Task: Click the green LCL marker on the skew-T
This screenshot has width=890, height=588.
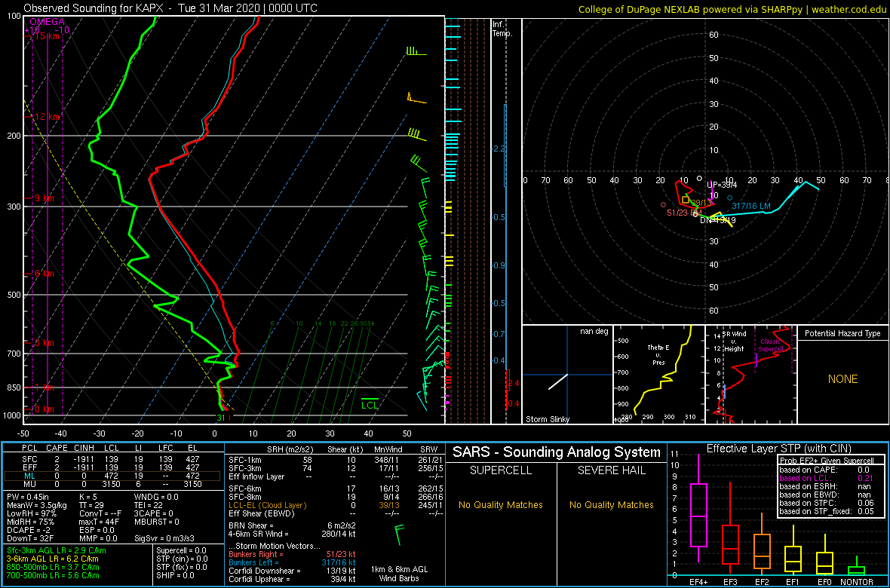Action: 370,403
